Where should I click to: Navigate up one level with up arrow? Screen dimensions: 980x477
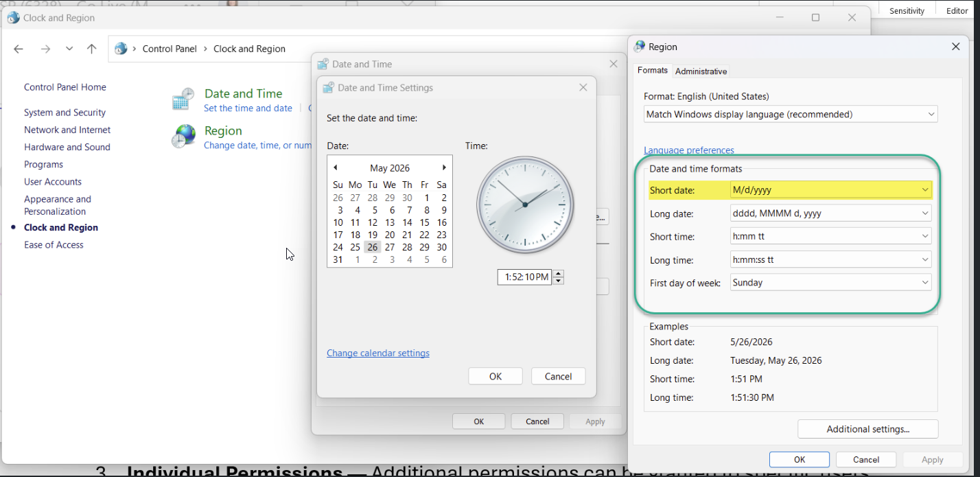pyautogui.click(x=92, y=49)
